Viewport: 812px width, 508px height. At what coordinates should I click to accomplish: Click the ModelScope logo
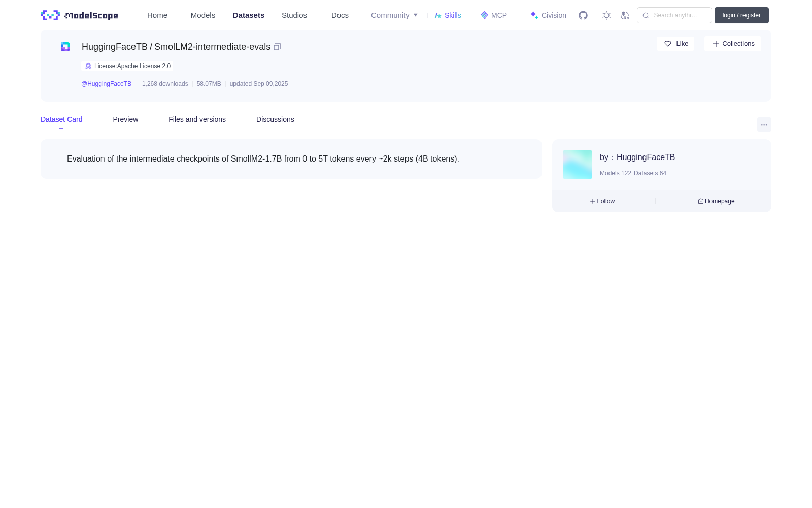pos(79,15)
